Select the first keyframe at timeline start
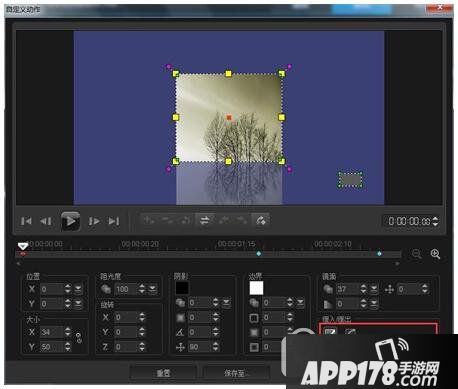This screenshot has width=458, height=389. (23, 254)
